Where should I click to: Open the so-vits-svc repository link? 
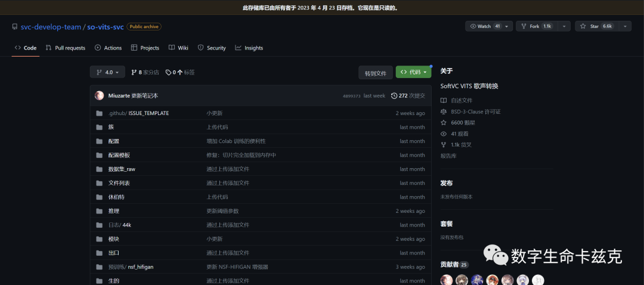point(105,27)
